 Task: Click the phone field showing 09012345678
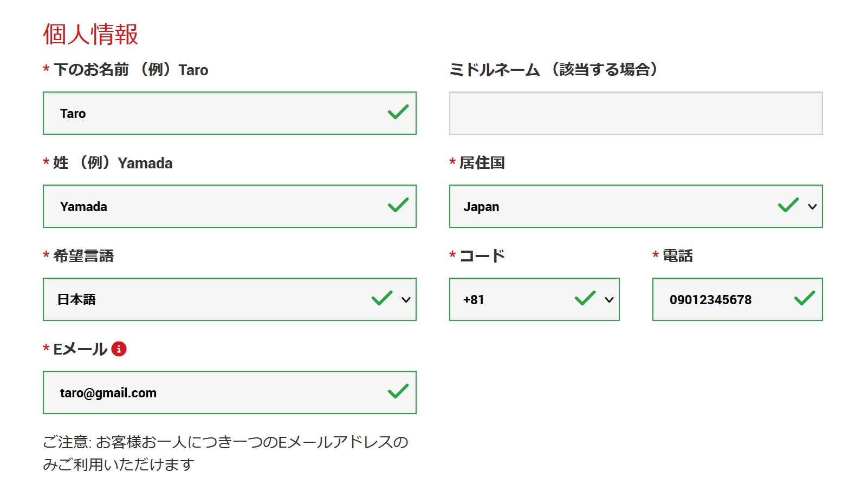[x=737, y=299]
